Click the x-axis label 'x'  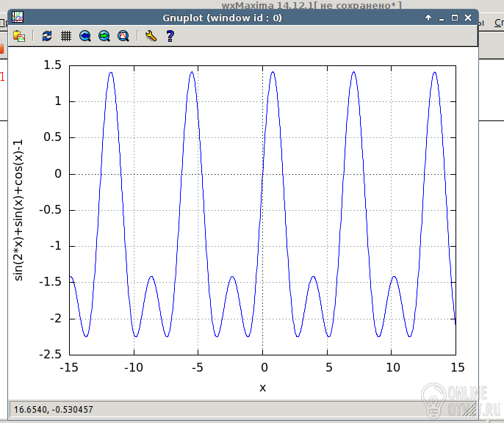pyautogui.click(x=262, y=388)
